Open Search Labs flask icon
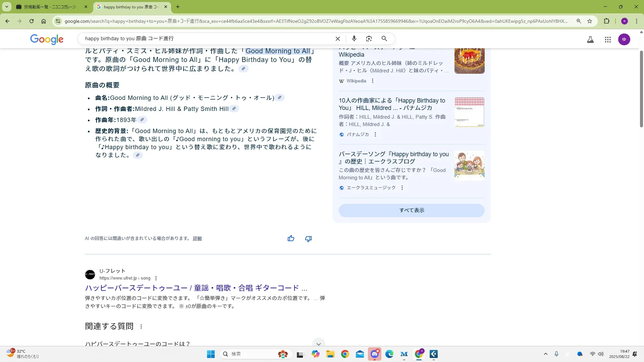Screen dimensions: 644x362 tap(590, 40)
